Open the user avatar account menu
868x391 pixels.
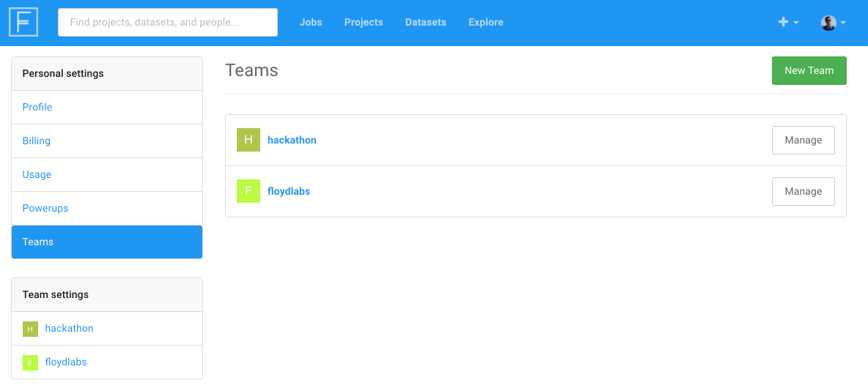tap(833, 23)
